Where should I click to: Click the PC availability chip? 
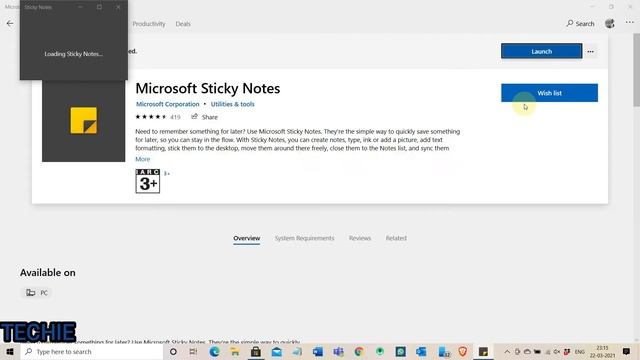(37, 293)
